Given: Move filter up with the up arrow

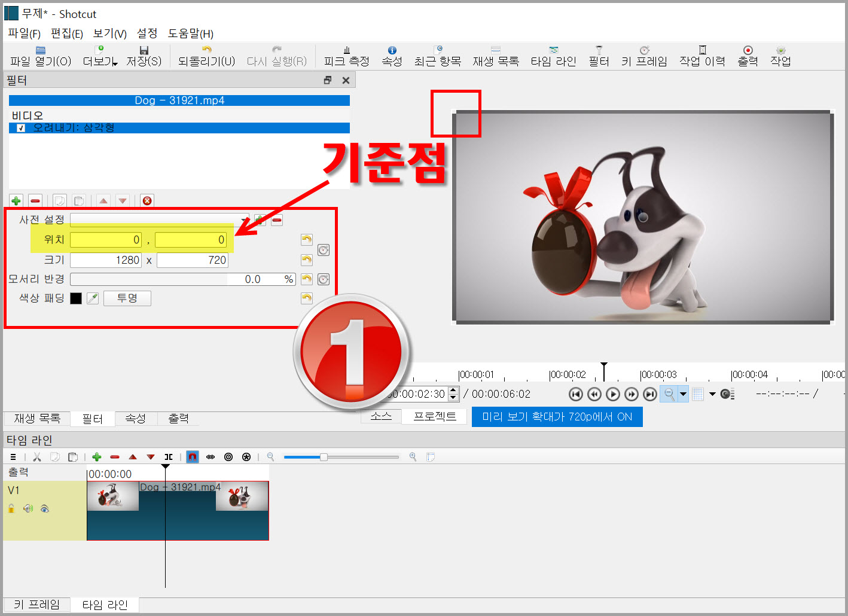Looking at the screenshot, I should coord(103,200).
